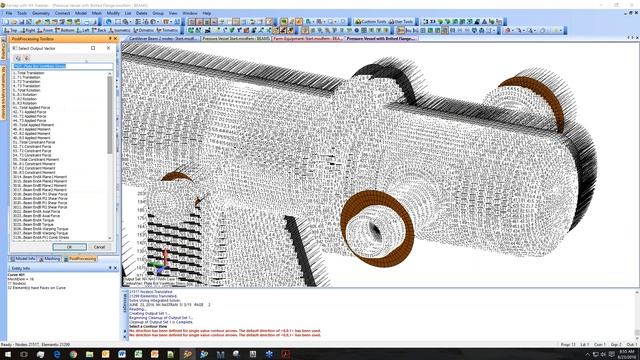Switch to Right view
640x360 pixels.
pos(27,30)
